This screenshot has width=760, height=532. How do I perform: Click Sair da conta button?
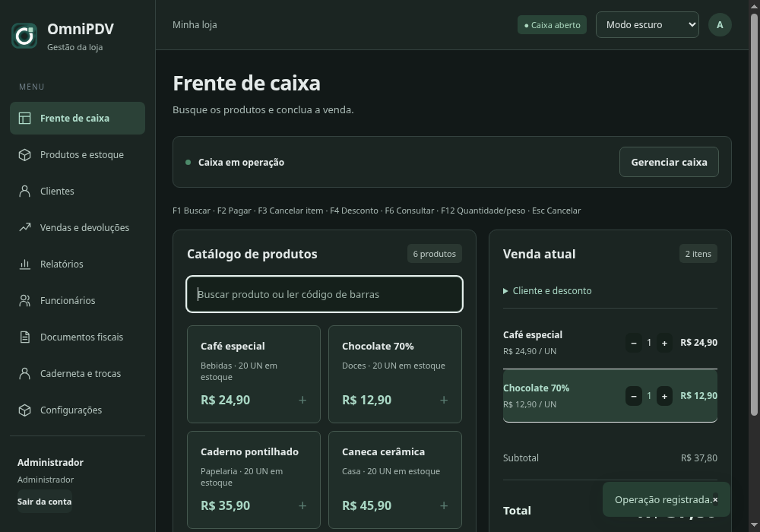tap(44, 502)
